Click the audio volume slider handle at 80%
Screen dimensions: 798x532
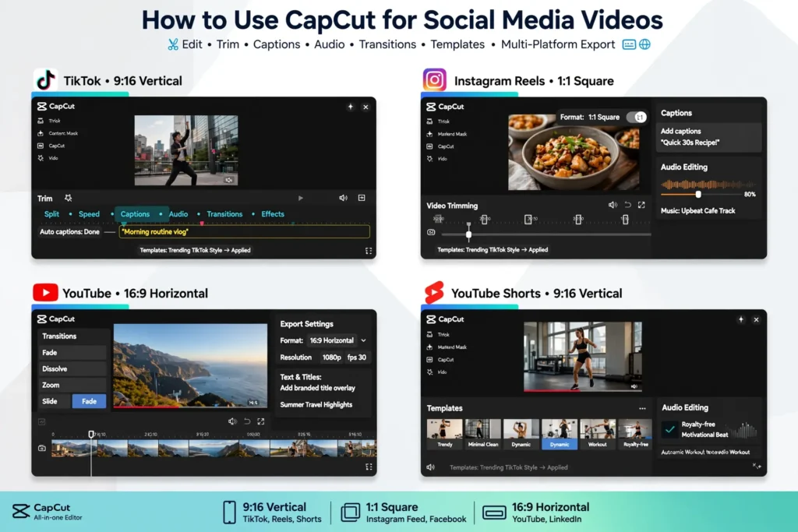698,194
